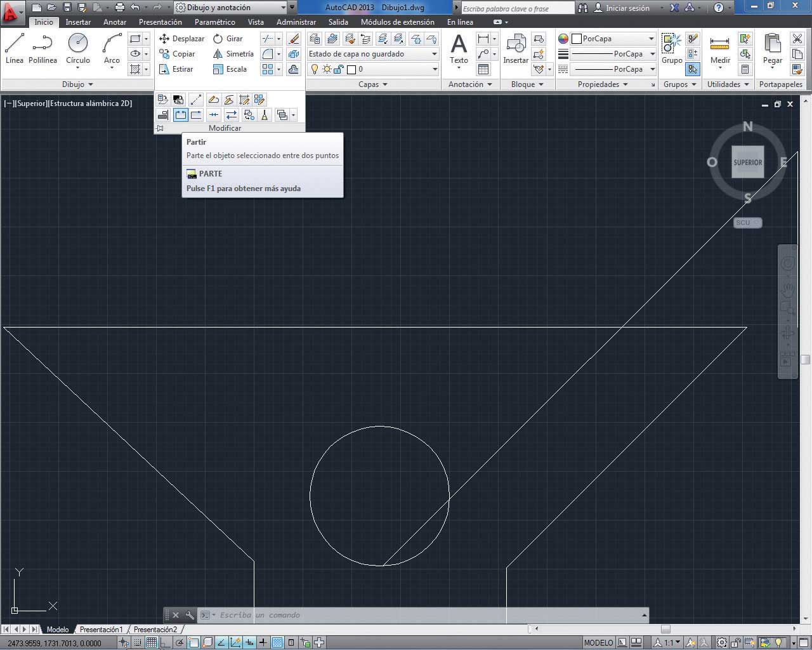
Task: Toggle grid display in status bar
Action: [152, 642]
